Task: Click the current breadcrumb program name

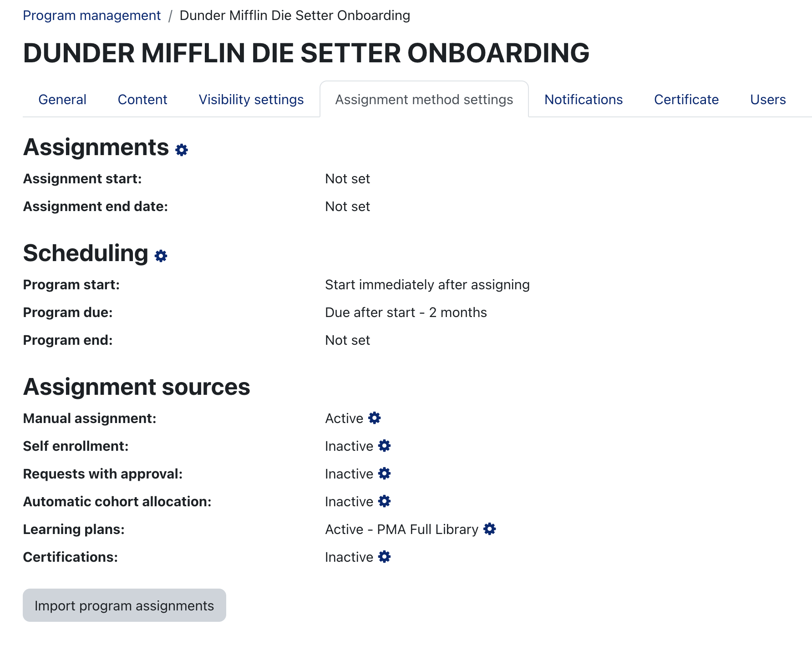Action: [x=295, y=15]
